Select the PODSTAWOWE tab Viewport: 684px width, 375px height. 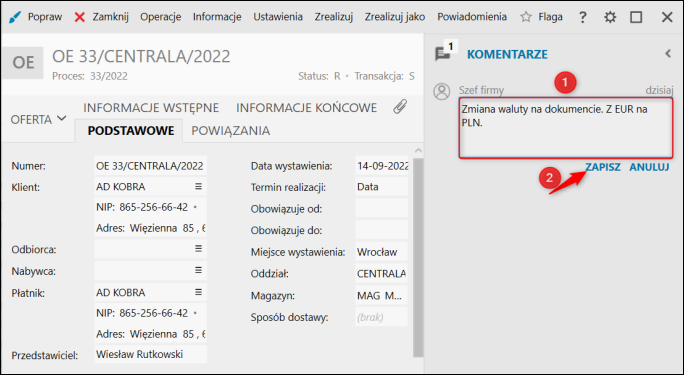131,131
